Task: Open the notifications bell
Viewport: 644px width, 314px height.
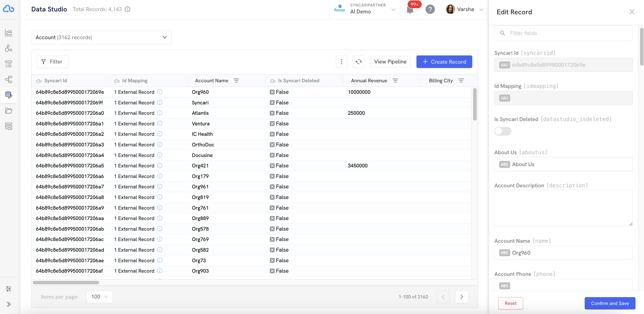Action: pos(410,10)
